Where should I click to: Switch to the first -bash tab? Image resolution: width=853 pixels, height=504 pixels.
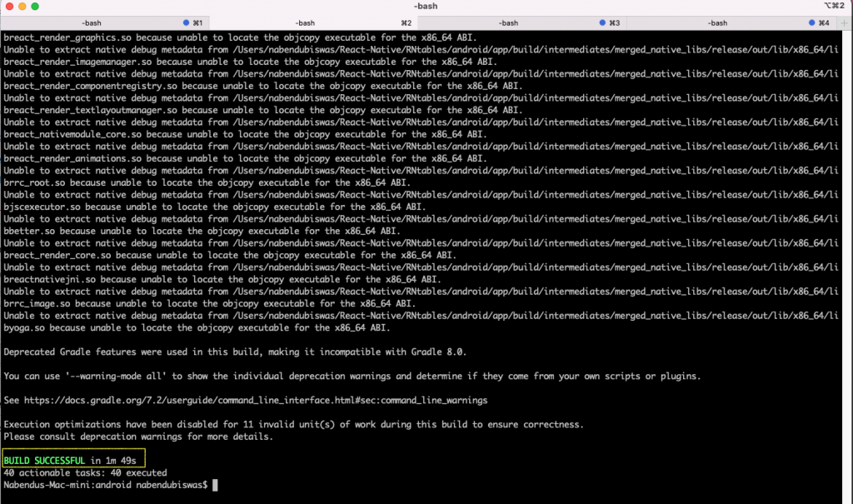coord(92,22)
